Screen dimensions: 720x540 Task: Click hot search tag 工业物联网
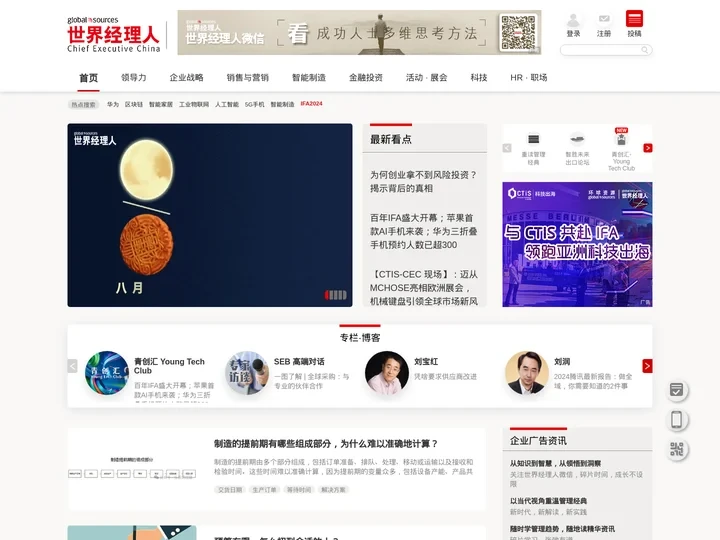pos(194,104)
